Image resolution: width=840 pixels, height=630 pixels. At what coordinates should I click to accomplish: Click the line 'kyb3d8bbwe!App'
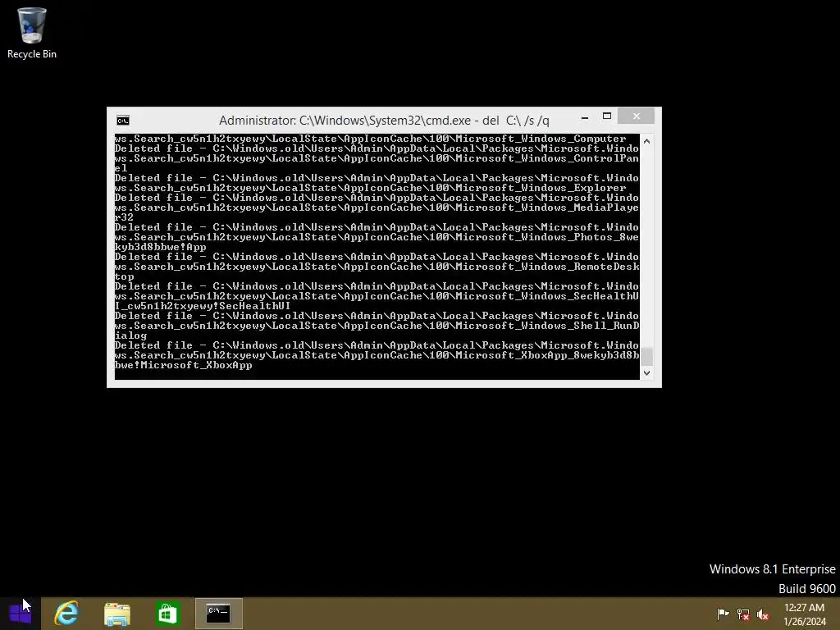160,247
